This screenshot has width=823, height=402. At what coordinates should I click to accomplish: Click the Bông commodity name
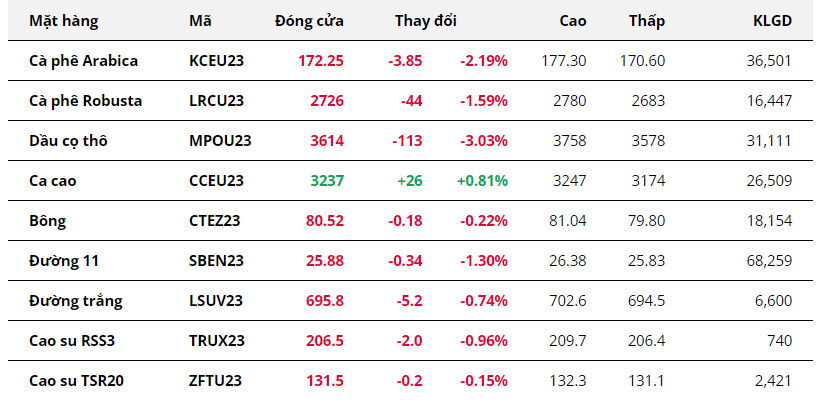click(47, 220)
